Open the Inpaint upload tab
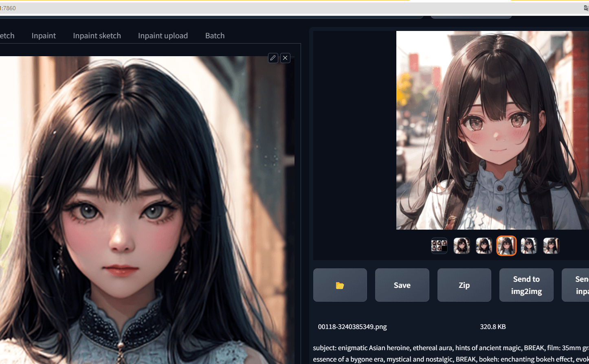 click(163, 36)
